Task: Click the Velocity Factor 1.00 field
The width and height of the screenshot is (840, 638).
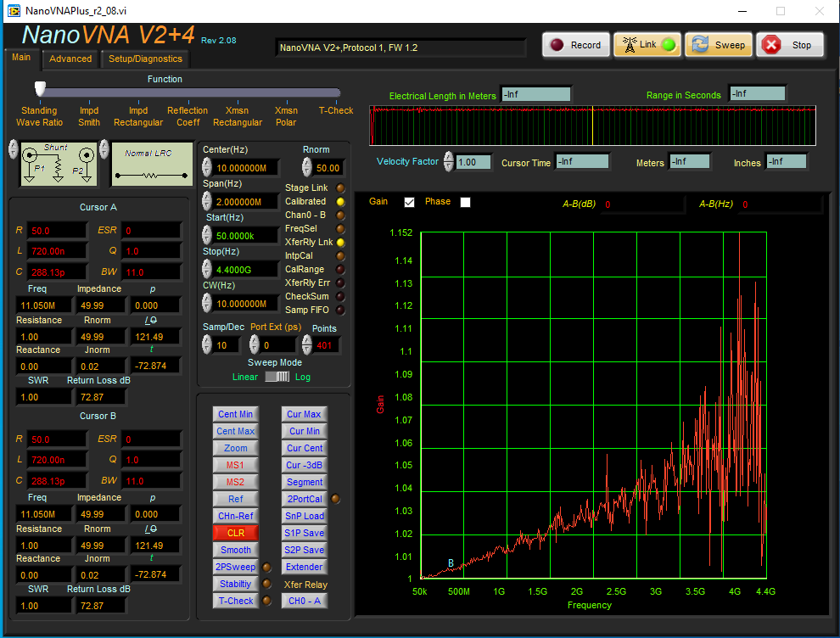Action: point(473,162)
